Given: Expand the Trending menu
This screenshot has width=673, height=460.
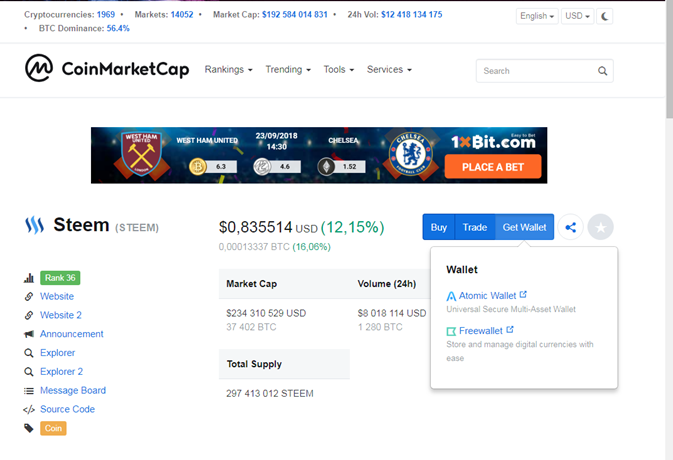Looking at the screenshot, I should point(288,70).
